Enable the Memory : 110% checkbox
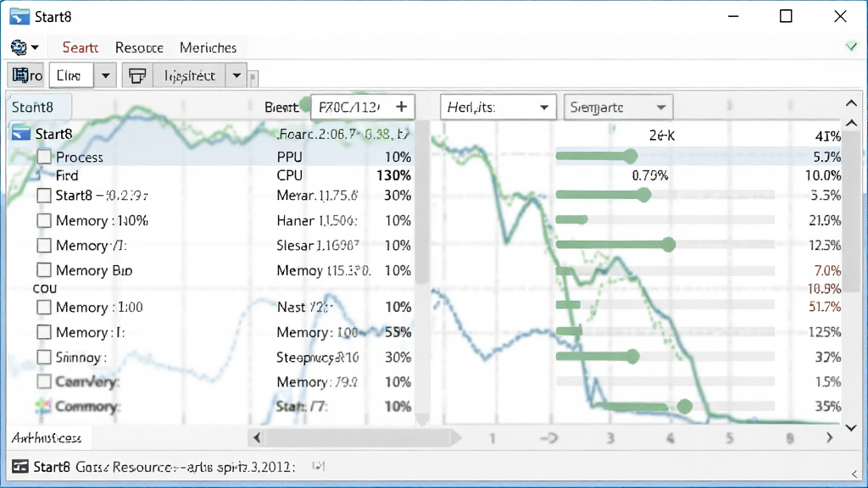868x488 pixels. (x=44, y=220)
